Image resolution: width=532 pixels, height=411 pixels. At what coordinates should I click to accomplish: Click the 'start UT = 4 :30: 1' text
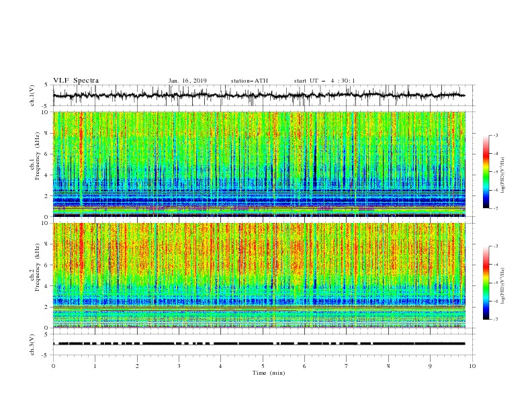(324, 81)
